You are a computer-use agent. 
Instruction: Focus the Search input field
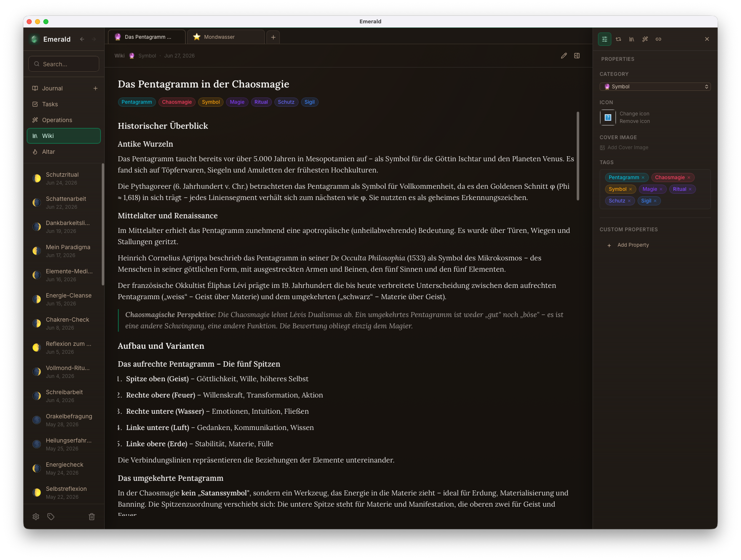coord(64,64)
